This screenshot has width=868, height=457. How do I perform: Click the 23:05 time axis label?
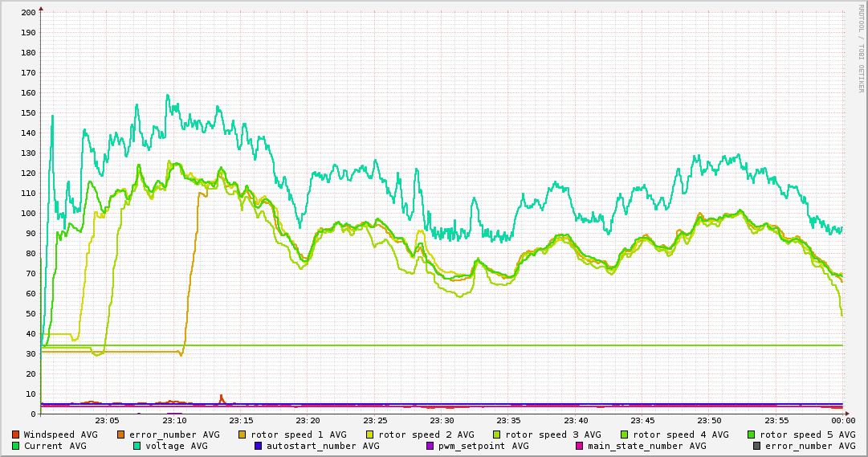point(107,421)
